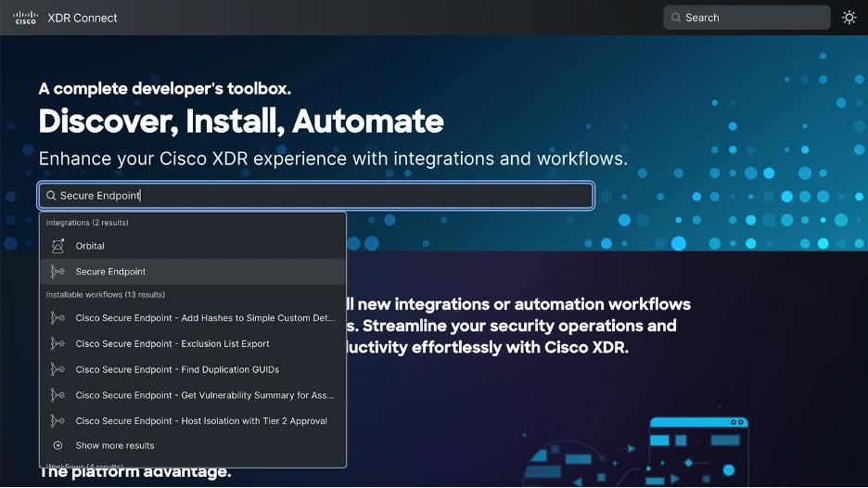Viewport: 868px width, 488px height.
Task: Toggle light/dark theme sun icon
Action: coord(849,18)
